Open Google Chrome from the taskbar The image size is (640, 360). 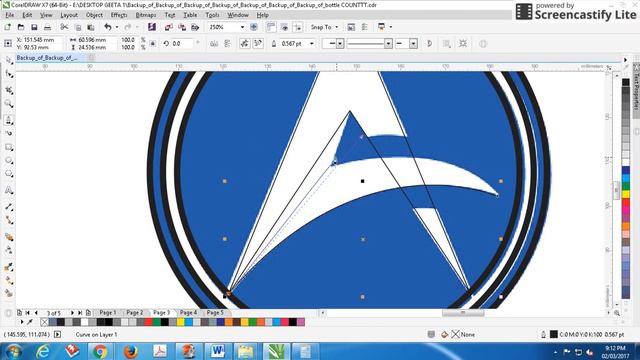click(100, 351)
